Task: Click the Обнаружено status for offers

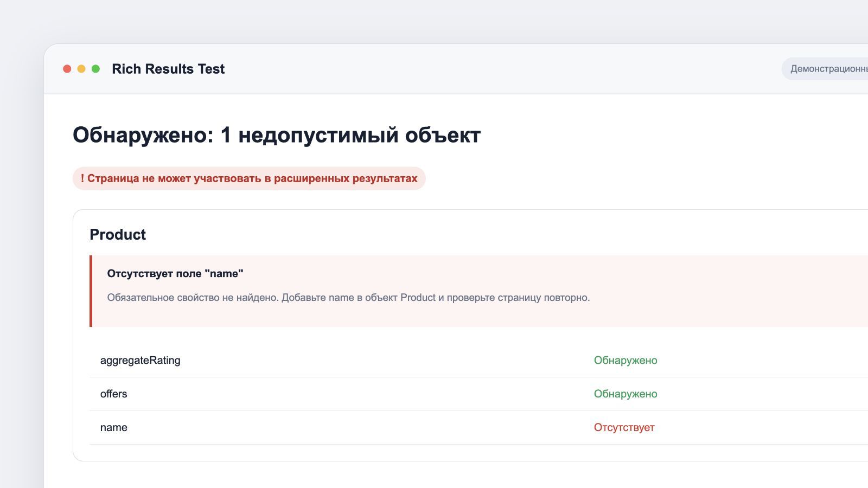Action: pos(626,394)
